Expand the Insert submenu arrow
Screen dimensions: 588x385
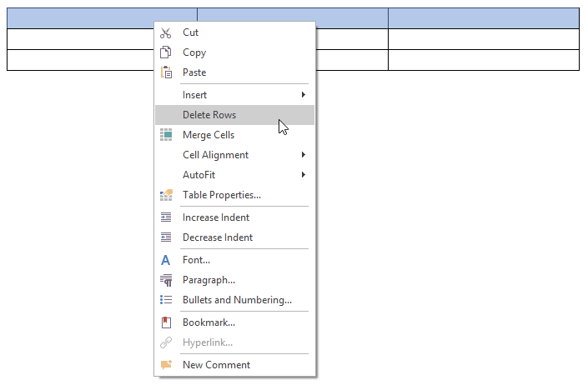(x=304, y=95)
